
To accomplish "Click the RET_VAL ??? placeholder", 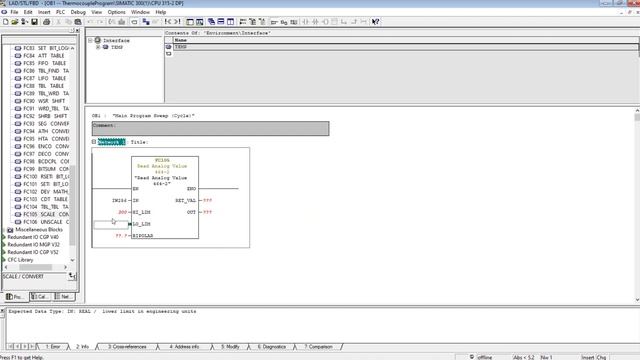I will [207, 200].
